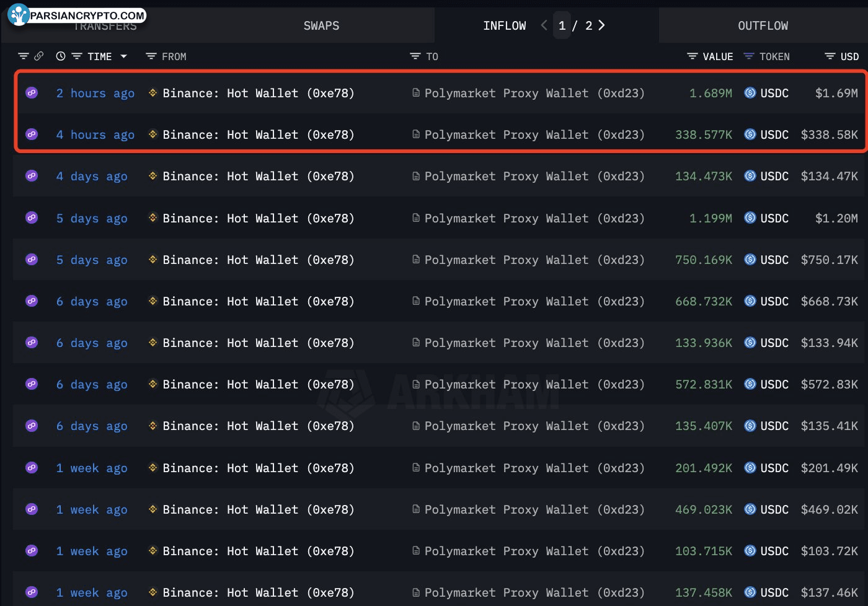Open Polymarket Proxy Wallet in the 338.577K row
This screenshot has height=606, width=868.
tap(534, 134)
